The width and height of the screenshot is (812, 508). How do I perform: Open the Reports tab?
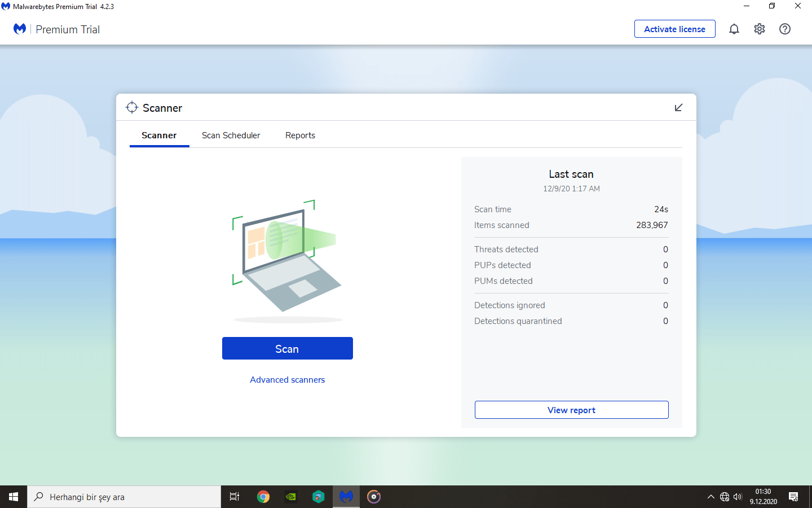(300, 135)
